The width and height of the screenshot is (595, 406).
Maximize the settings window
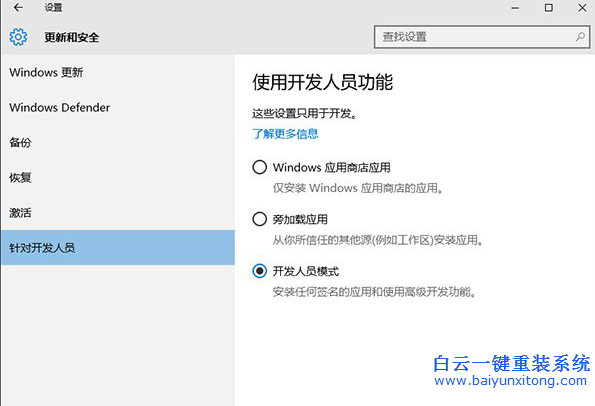549,8
